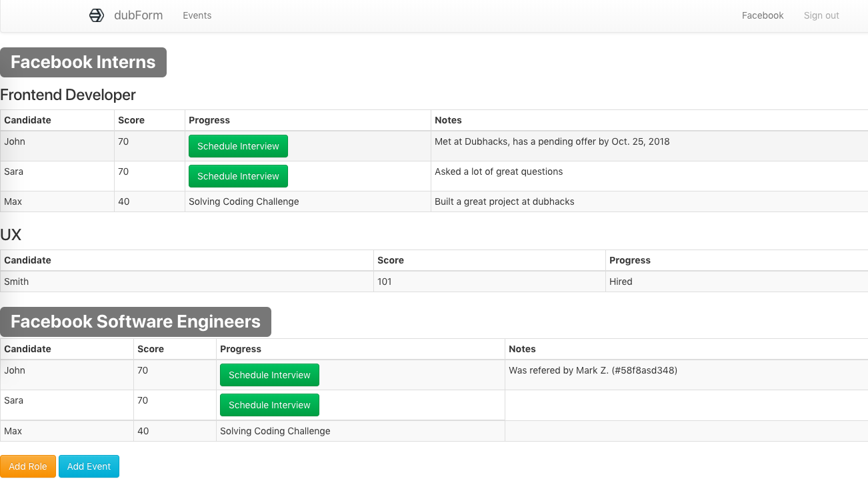
Task: Click the dubForm logo icon
Action: (97, 15)
